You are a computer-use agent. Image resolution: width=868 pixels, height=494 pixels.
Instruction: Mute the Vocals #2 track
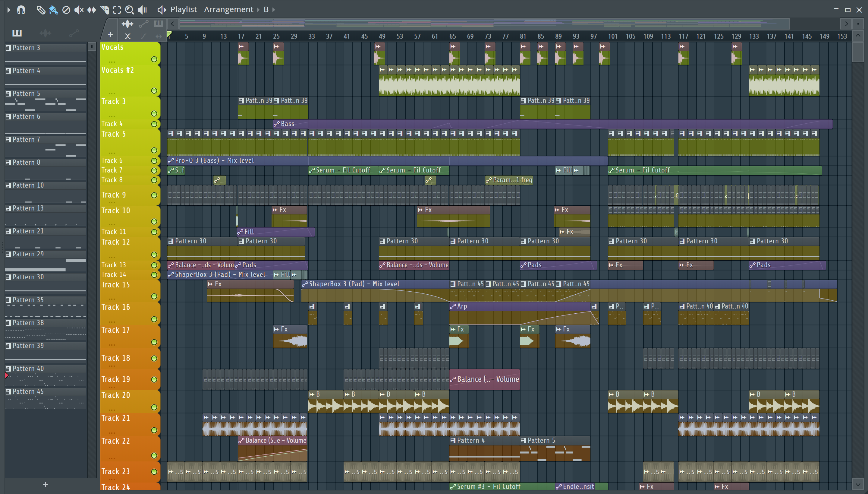(x=154, y=90)
